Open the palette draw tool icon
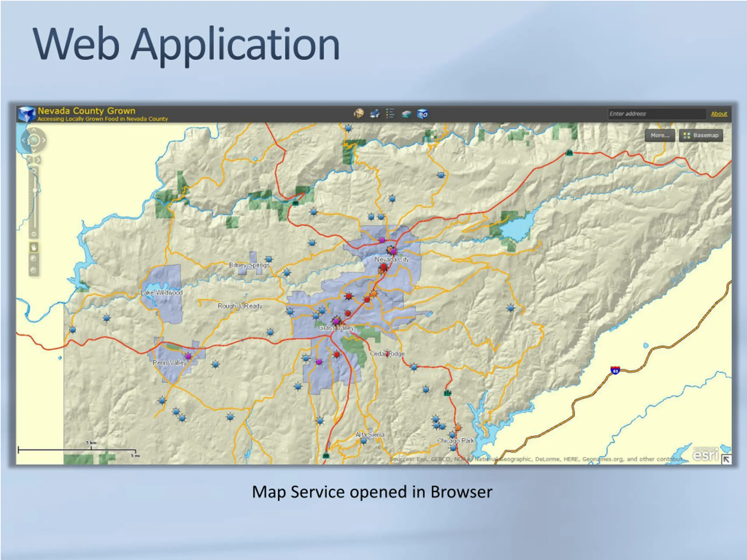Screen dimensions: 747x560 pos(359,113)
